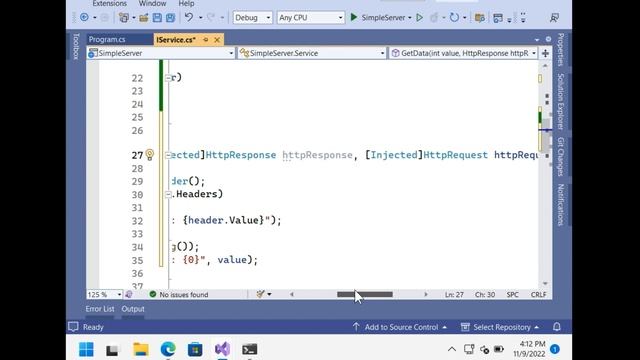
Task: Click the horizontal scrollbar thumb
Action: point(365,294)
